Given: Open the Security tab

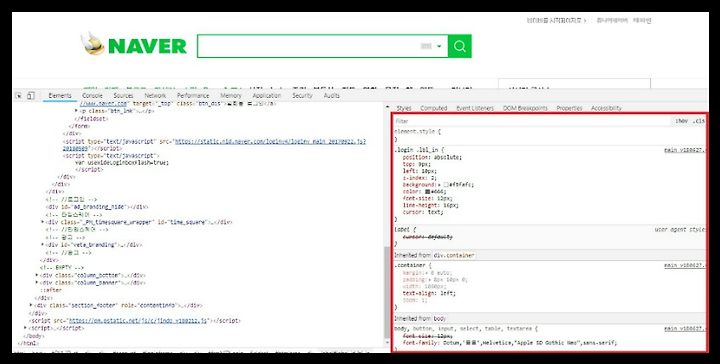Looking at the screenshot, I should (302, 95).
